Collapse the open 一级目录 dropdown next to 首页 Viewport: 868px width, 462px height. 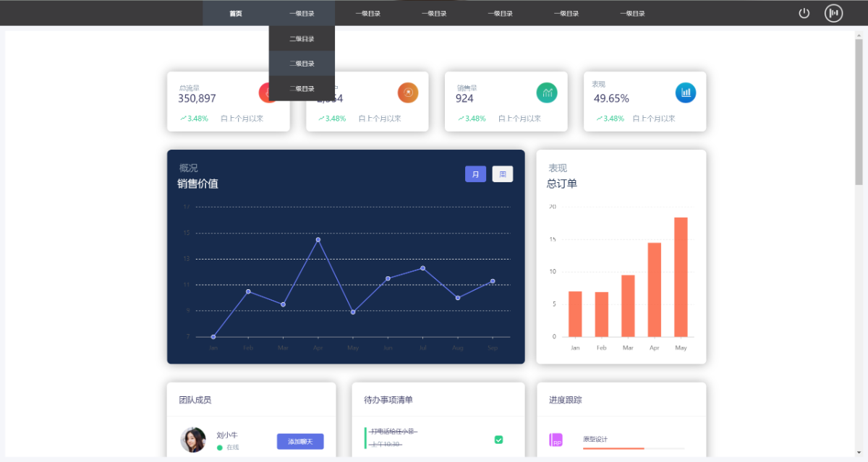[302, 13]
